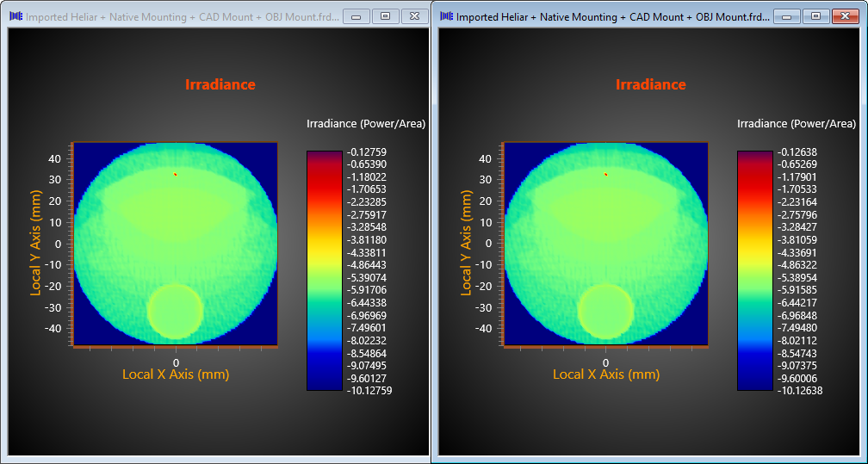
Task: Minimize the right irradiance window
Action: coord(786,16)
